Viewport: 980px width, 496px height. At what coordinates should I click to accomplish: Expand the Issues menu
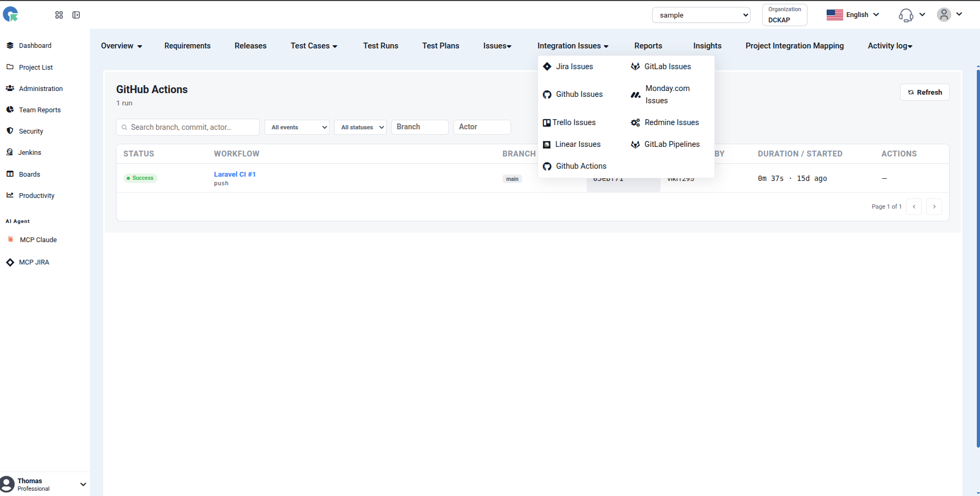click(x=497, y=46)
